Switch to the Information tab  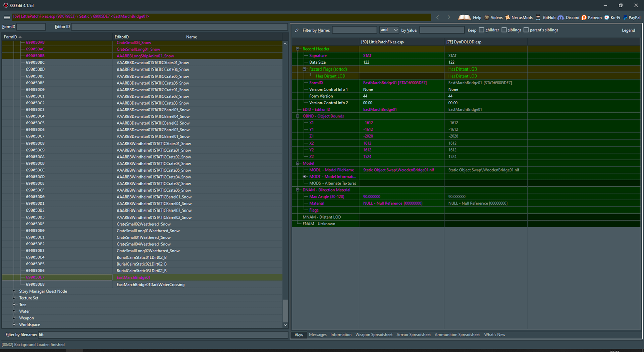click(341, 335)
